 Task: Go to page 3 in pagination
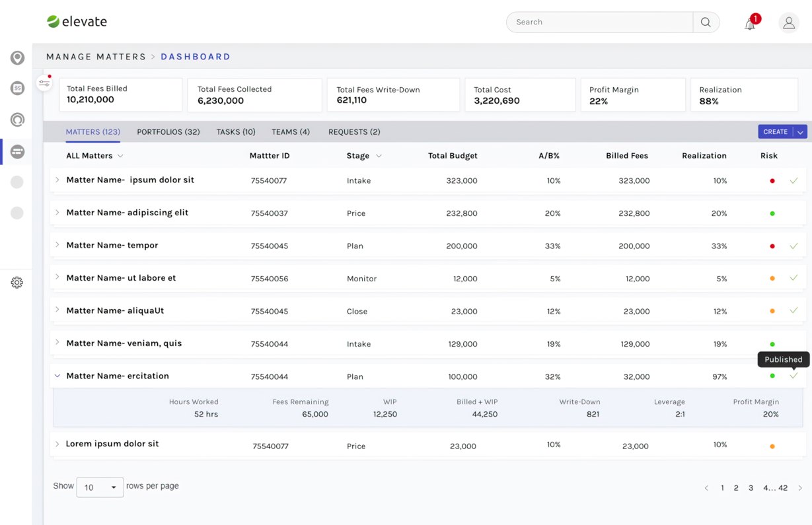pyautogui.click(x=751, y=488)
